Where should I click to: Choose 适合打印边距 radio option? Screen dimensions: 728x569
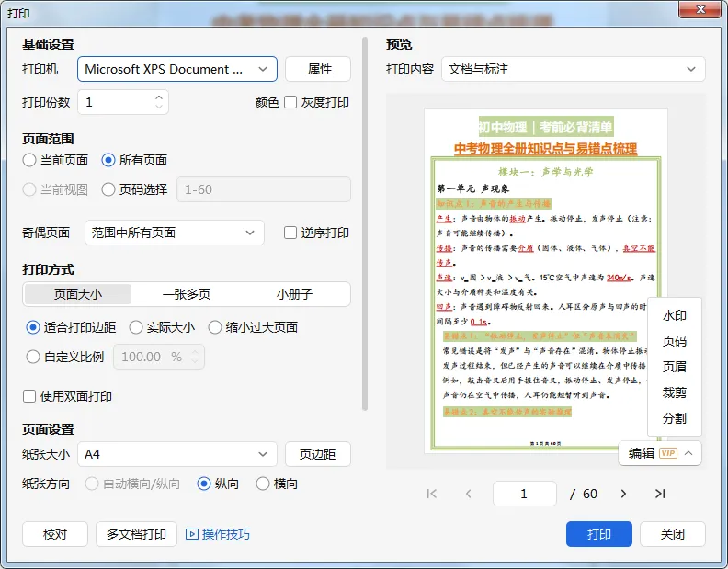(x=33, y=327)
